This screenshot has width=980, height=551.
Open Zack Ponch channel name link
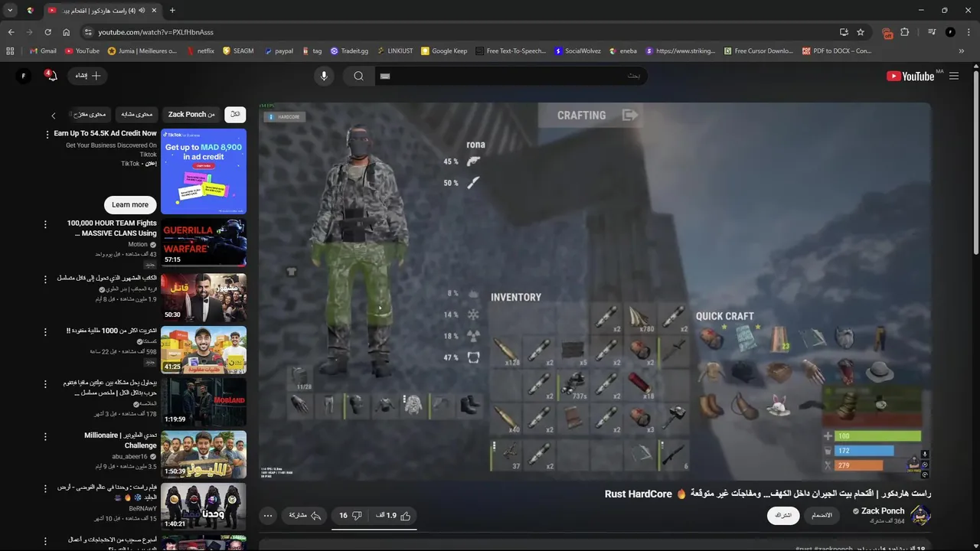pos(883,510)
